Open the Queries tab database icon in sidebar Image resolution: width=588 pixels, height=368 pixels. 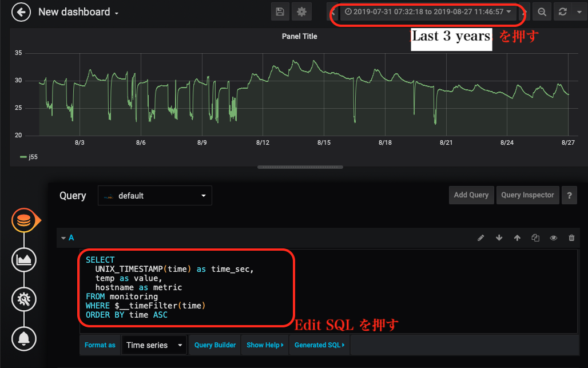coord(24,220)
